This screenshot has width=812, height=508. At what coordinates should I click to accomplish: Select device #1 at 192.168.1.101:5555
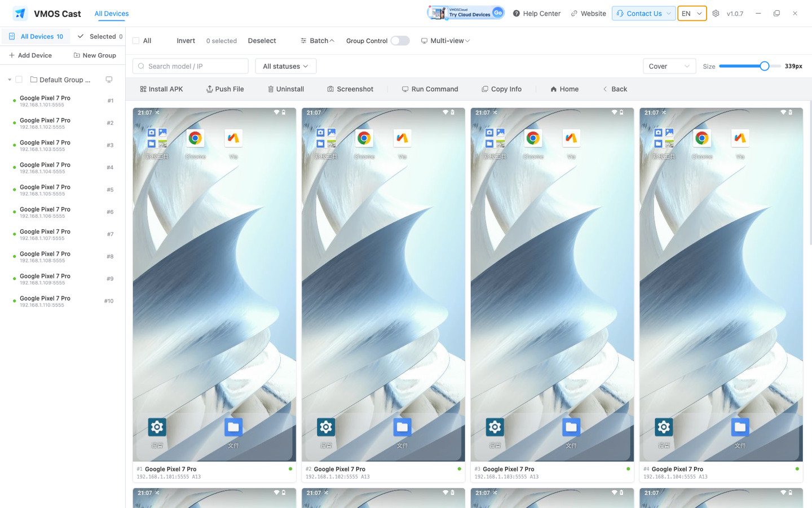click(x=63, y=101)
